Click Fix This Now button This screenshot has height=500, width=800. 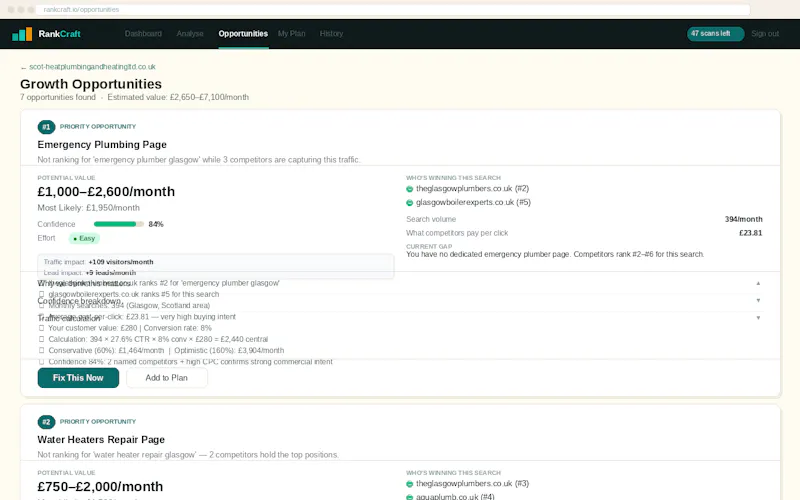78,378
